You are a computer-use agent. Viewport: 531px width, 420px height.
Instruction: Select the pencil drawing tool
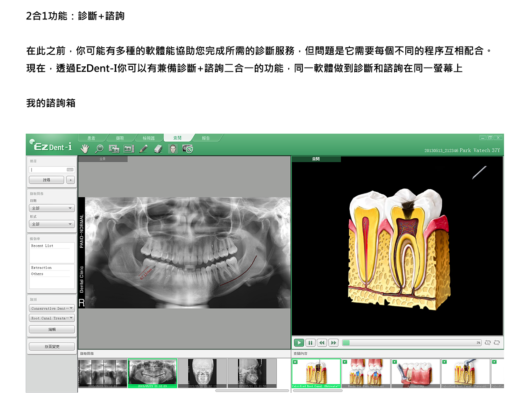pos(144,149)
